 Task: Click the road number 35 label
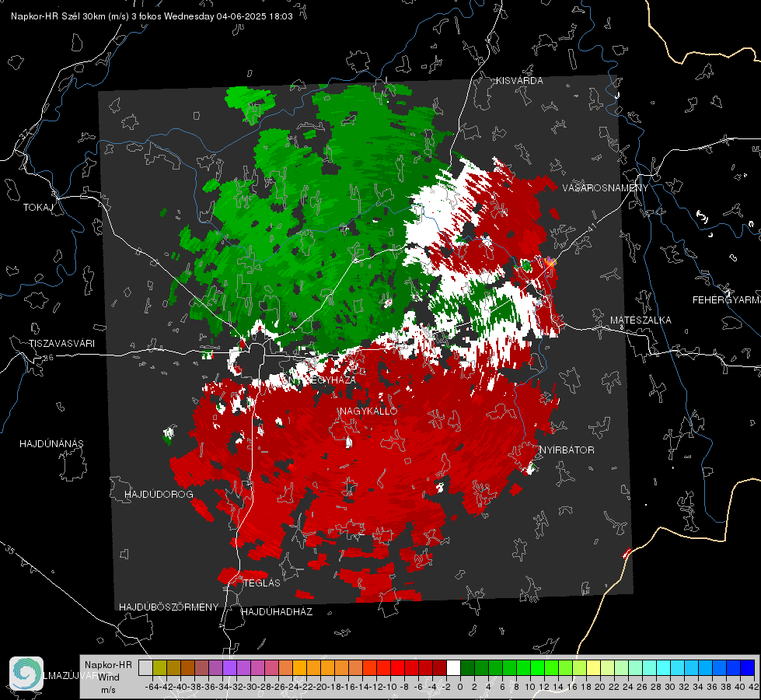(x=9, y=550)
